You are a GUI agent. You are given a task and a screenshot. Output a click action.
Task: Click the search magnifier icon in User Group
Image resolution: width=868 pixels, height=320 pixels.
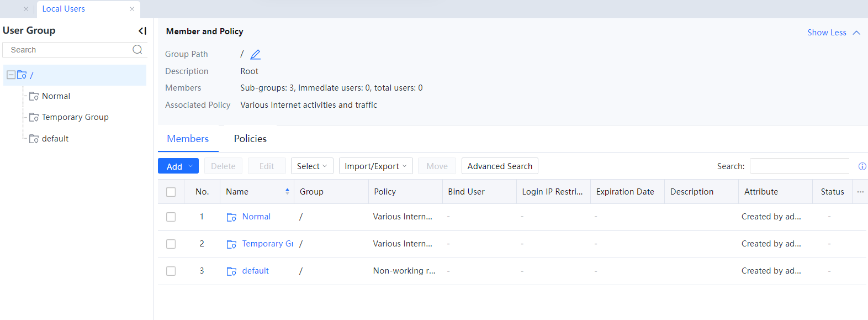point(137,50)
